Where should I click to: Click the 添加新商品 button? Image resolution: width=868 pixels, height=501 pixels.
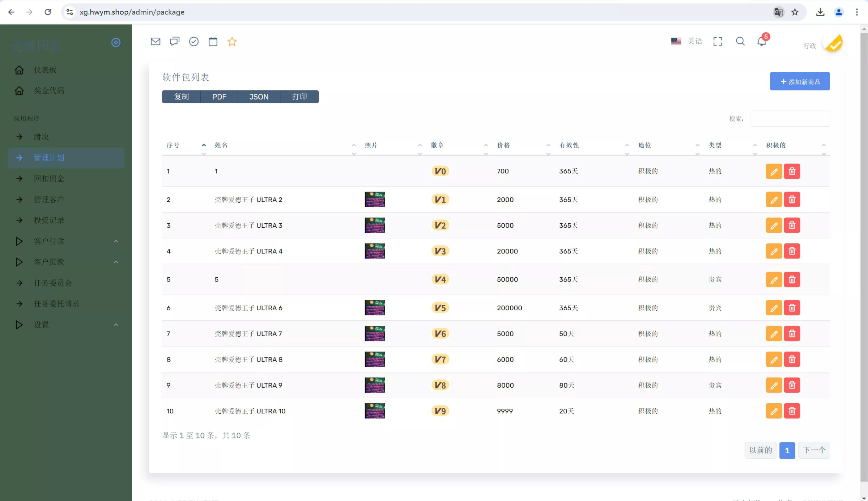coord(800,81)
